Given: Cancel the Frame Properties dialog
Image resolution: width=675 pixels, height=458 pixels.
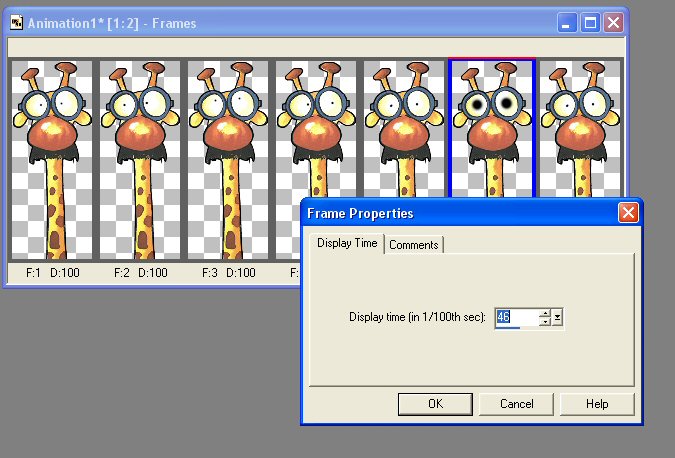Looking at the screenshot, I should (x=516, y=404).
